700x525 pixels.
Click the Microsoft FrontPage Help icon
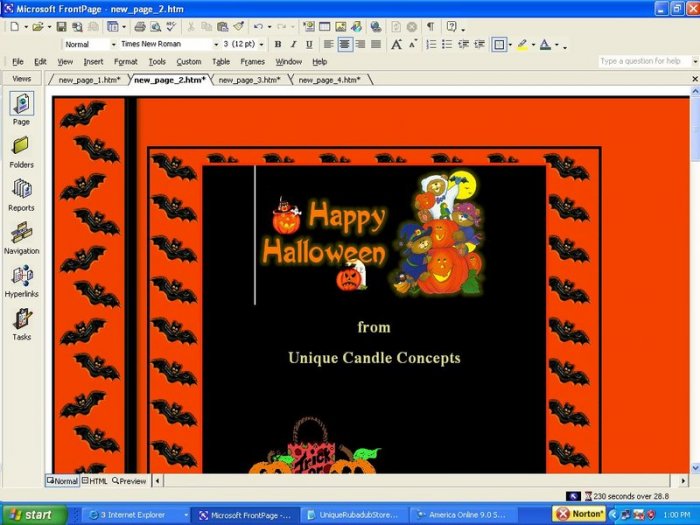click(x=451, y=27)
